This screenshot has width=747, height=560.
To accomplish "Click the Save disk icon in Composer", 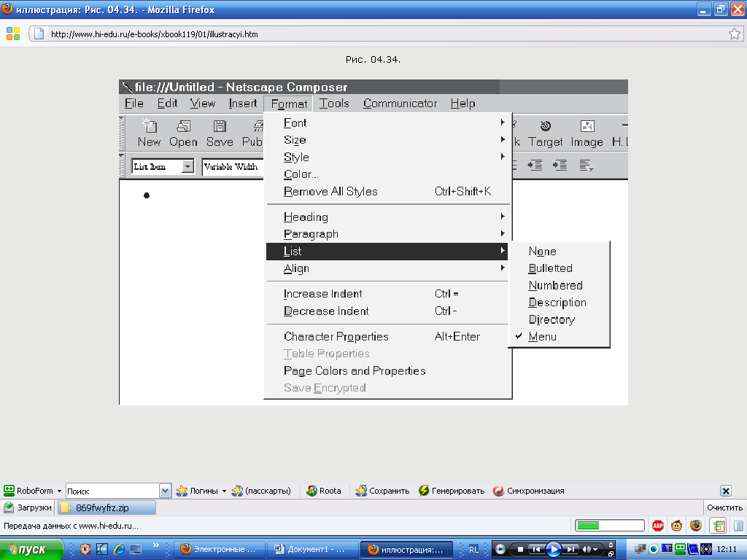I will (220, 126).
